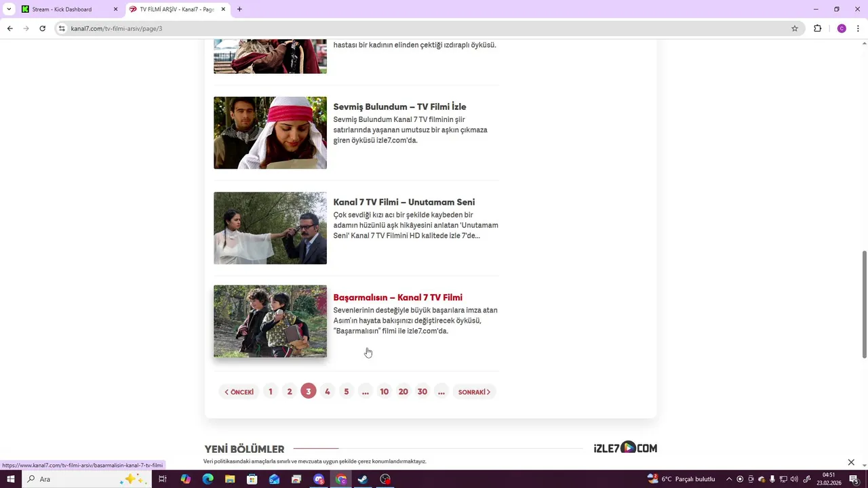Dismiss the cookie notice with X

click(851, 462)
